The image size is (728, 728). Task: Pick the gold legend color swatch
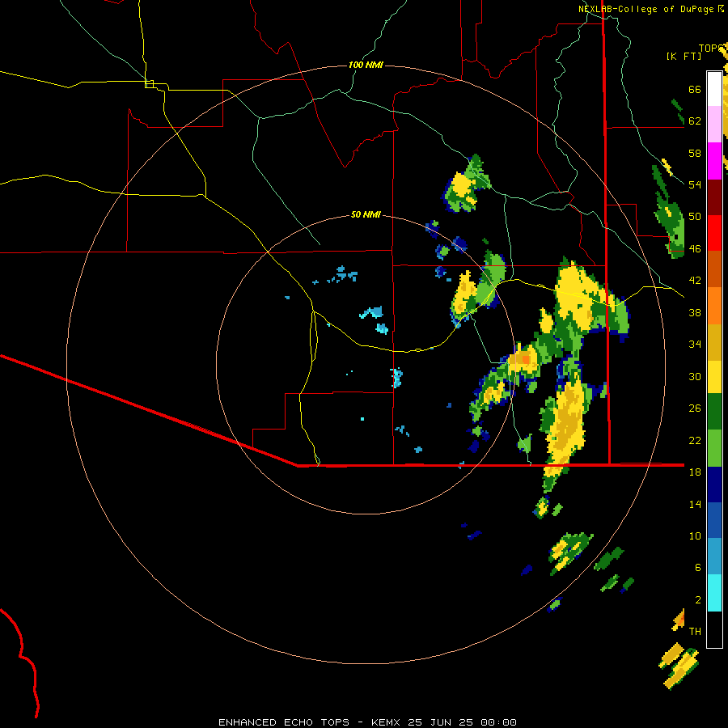(x=714, y=342)
